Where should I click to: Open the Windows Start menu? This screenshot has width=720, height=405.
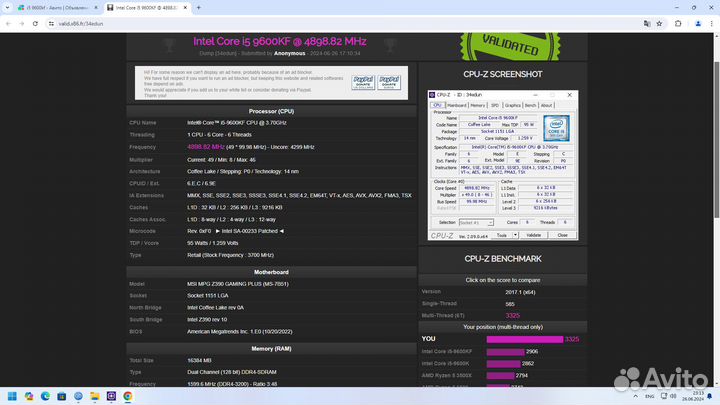click(x=12, y=396)
